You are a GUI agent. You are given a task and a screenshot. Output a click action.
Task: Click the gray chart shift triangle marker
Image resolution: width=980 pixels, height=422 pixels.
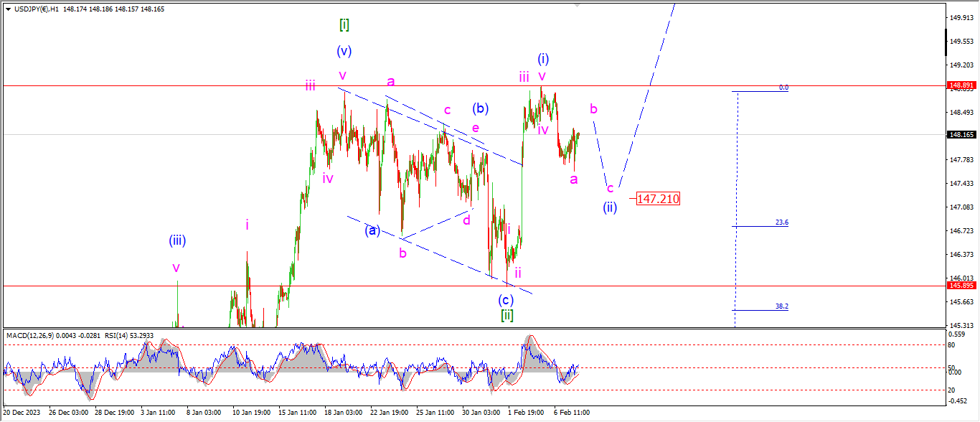pyautogui.click(x=576, y=4)
